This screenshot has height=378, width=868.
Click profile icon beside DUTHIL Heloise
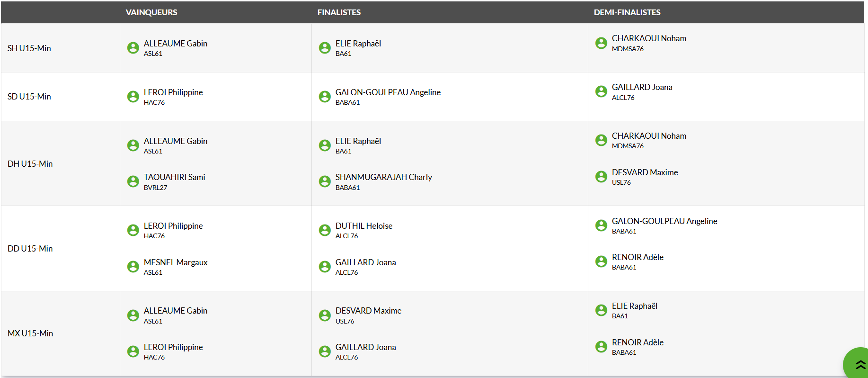325,230
